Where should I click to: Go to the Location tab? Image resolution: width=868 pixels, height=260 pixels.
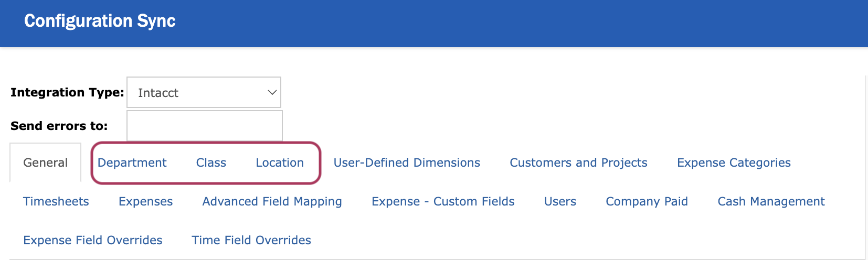click(280, 163)
